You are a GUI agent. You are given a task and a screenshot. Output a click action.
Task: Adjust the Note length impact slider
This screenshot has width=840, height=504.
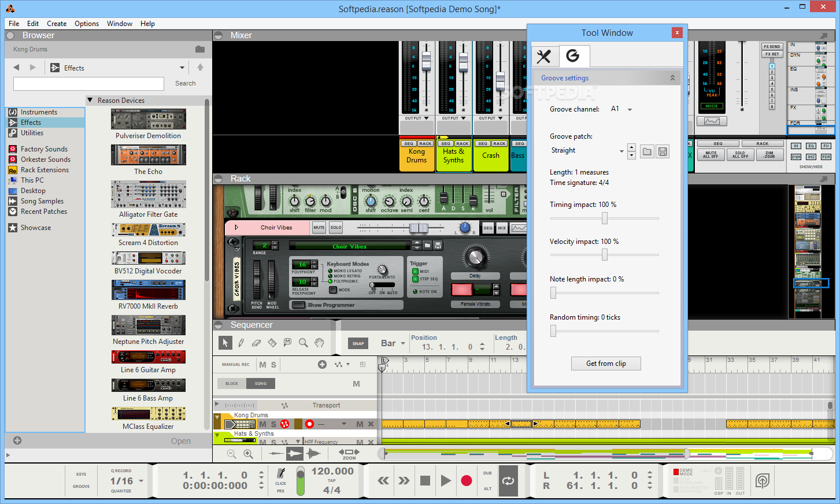[x=553, y=293]
